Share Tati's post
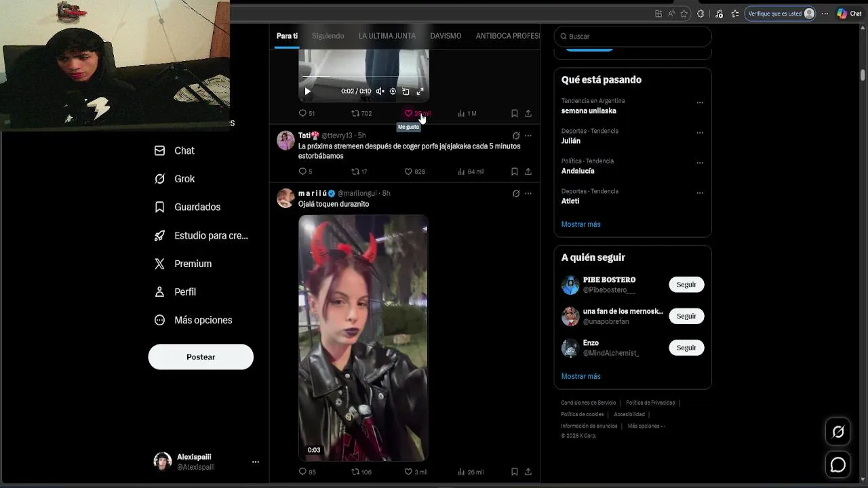Image resolution: width=868 pixels, height=488 pixels. 528,171
